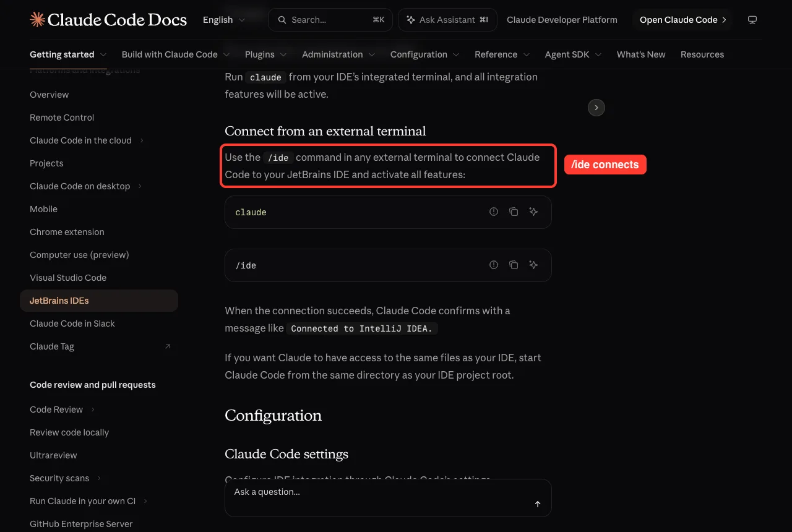Ask AI to explain the /ide code block

point(533,265)
